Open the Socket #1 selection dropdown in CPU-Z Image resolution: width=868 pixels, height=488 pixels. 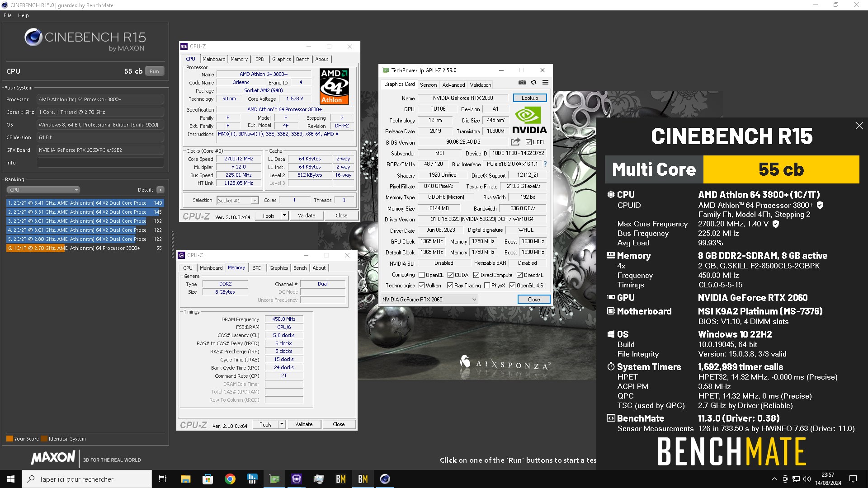(237, 200)
